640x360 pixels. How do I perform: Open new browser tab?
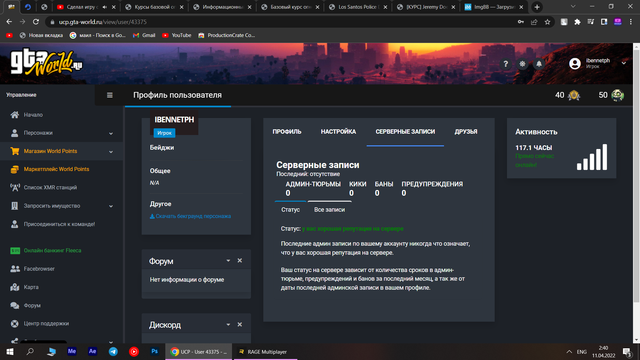point(537,7)
